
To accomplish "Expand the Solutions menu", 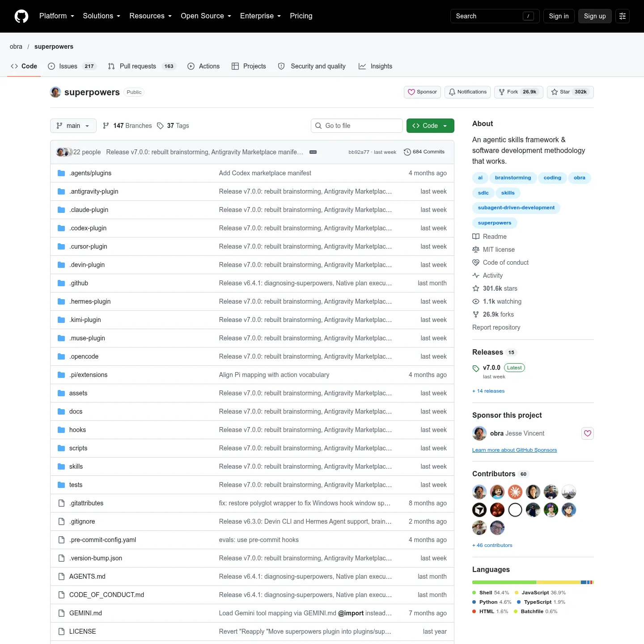I will point(102,16).
